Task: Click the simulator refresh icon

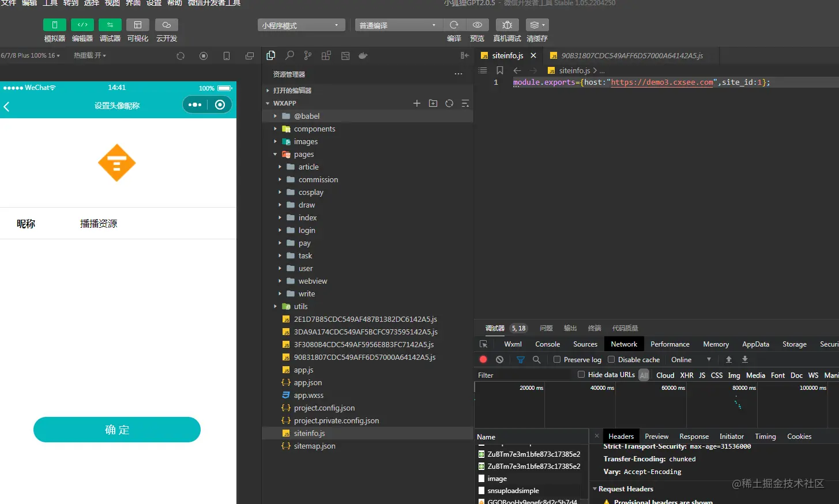Action: (x=180, y=56)
